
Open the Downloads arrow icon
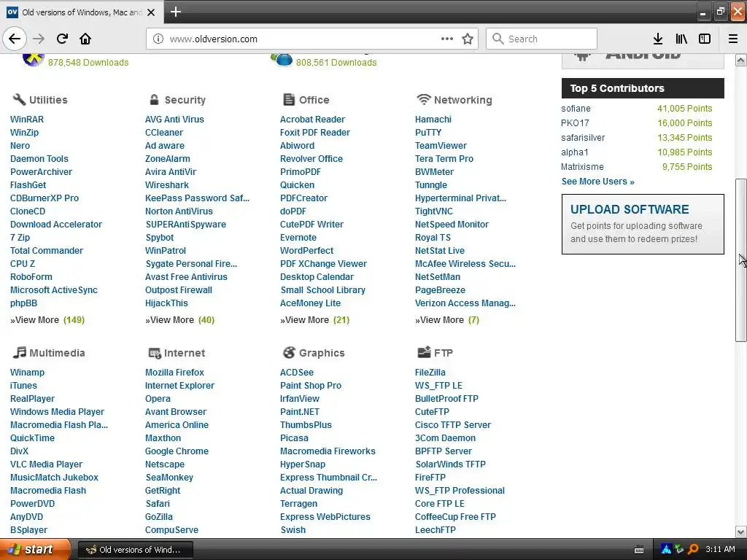(x=658, y=39)
